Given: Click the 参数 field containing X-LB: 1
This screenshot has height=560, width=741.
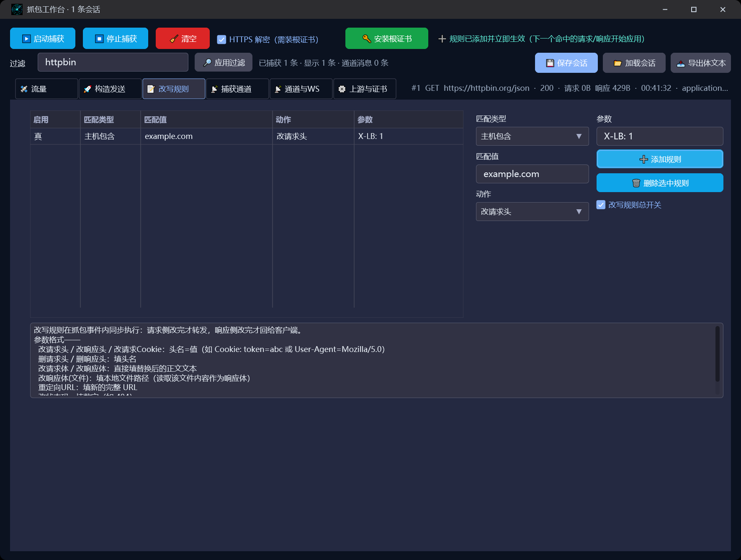Looking at the screenshot, I should [660, 136].
